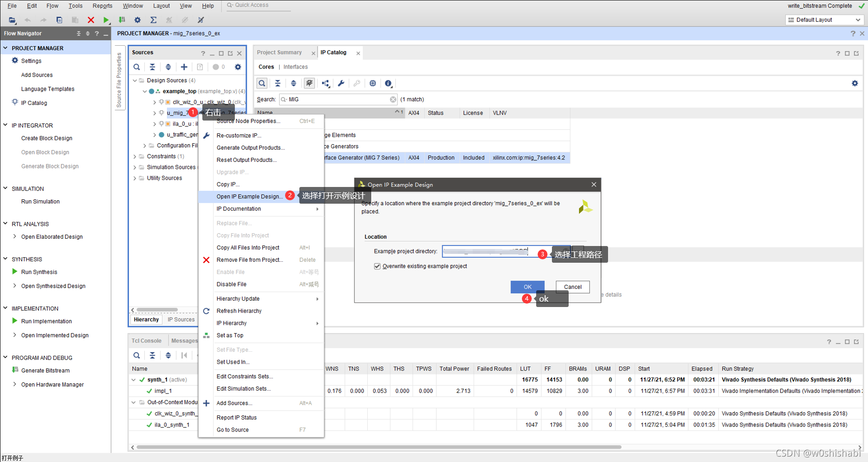The image size is (868, 462).
Task: Click the copy icon in the main toolbar
Action: [x=59, y=20]
